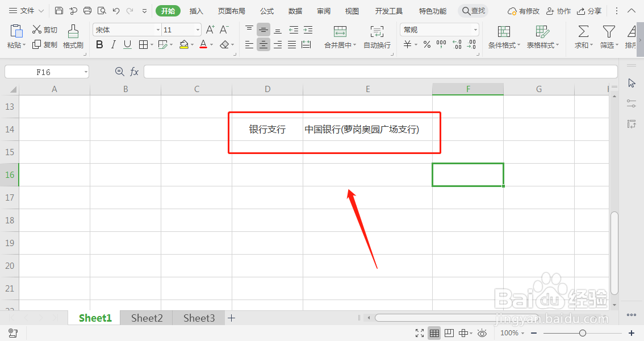Align text left
The height and width of the screenshot is (341, 644).
pyautogui.click(x=249, y=44)
